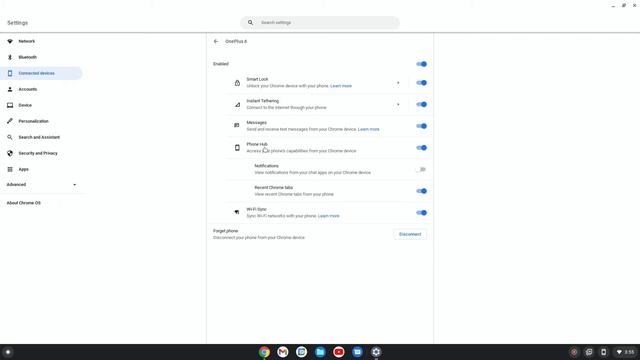Screen dimensions: 640x360
Task: Click the Messages chat icon
Action: (x=237, y=126)
